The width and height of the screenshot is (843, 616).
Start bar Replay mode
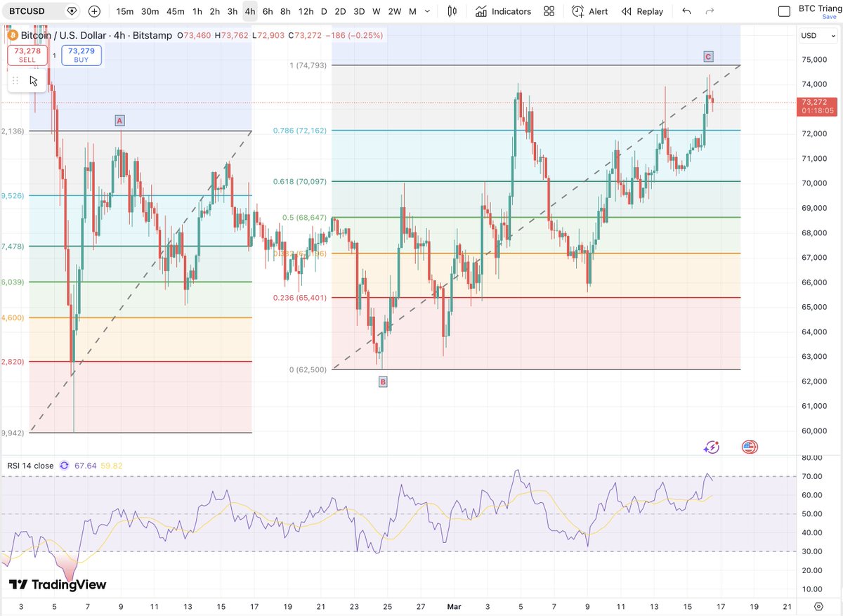(x=642, y=11)
